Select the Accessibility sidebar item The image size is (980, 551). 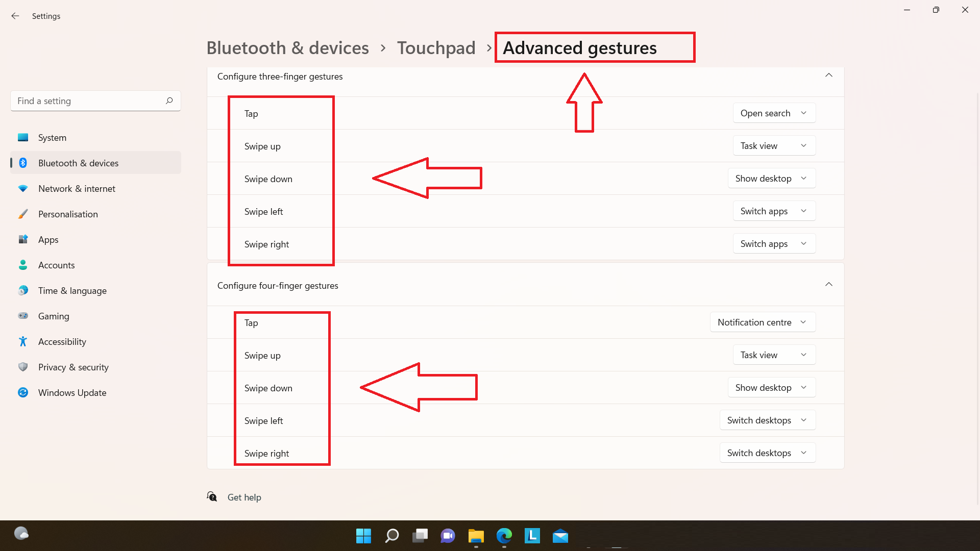tap(62, 341)
